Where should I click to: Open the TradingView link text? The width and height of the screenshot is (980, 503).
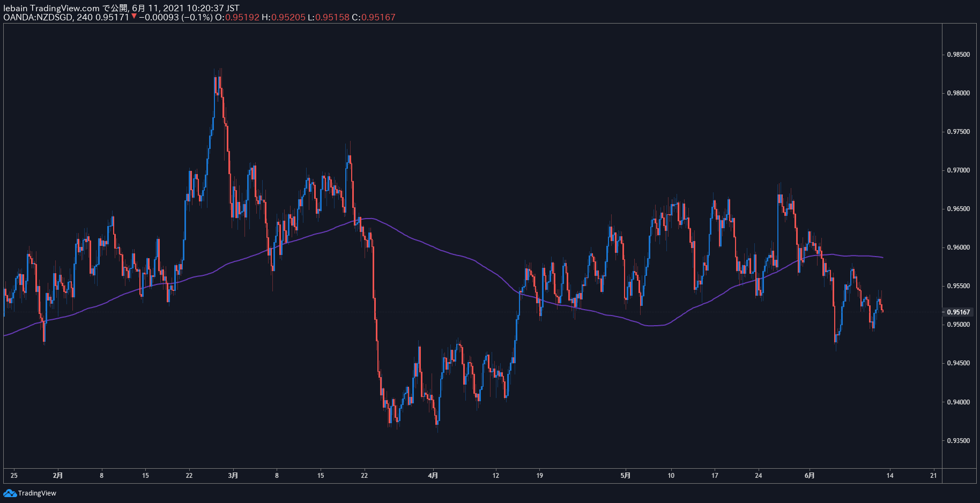[37, 493]
